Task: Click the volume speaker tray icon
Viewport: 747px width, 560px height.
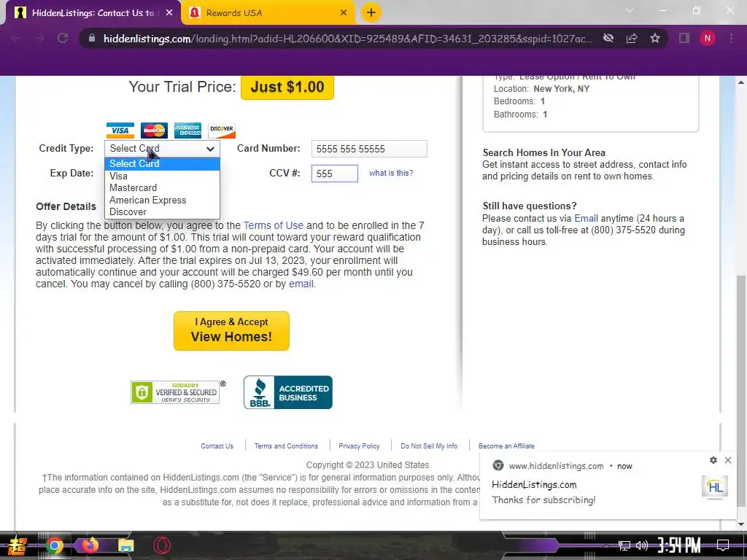Action: 642,545
